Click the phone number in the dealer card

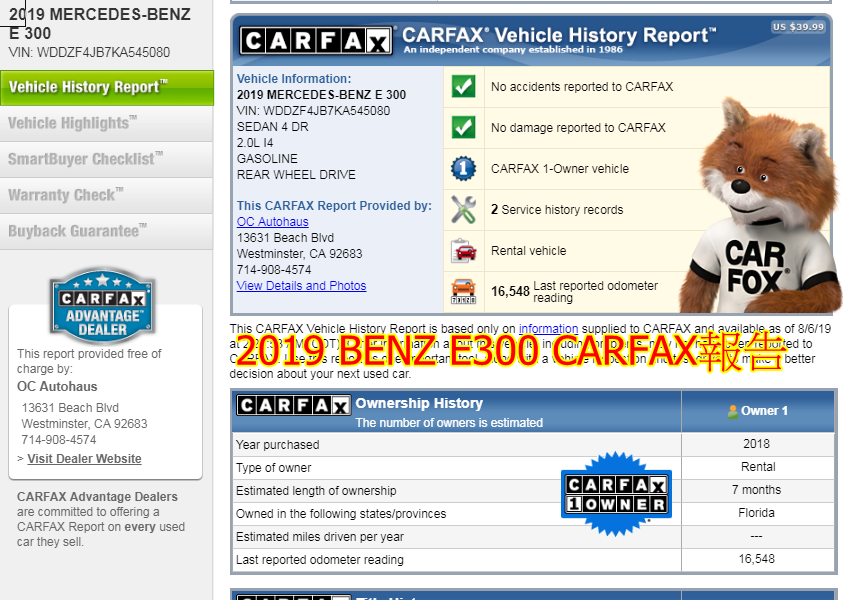(59, 440)
